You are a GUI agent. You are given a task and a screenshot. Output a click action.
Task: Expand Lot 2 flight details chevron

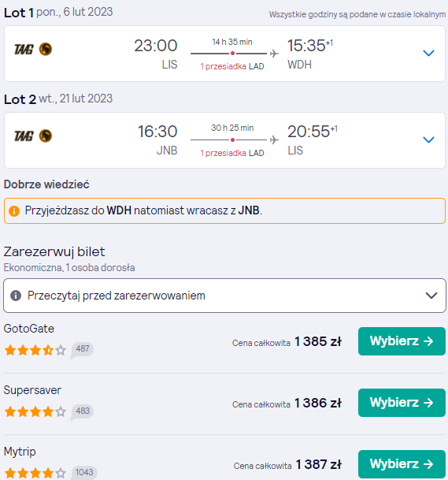coord(428,140)
